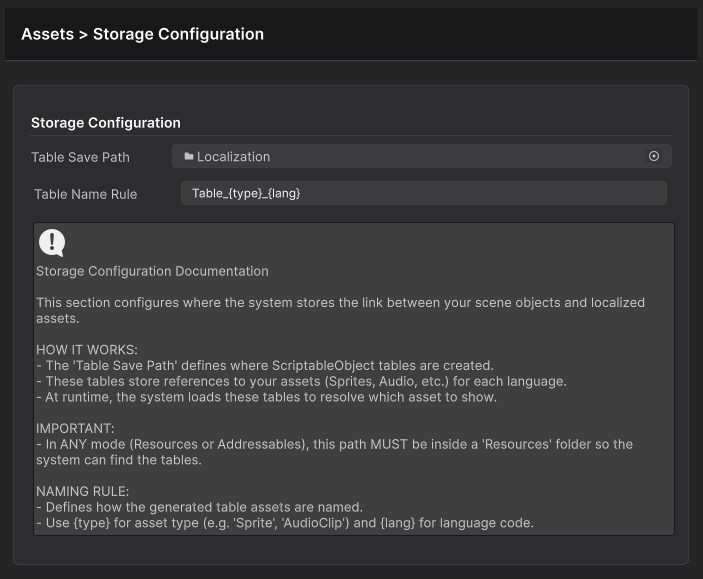Screen dimensions: 703x579
Task: Click the sentence 'This section configures where the system stores'
Action: (341, 310)
